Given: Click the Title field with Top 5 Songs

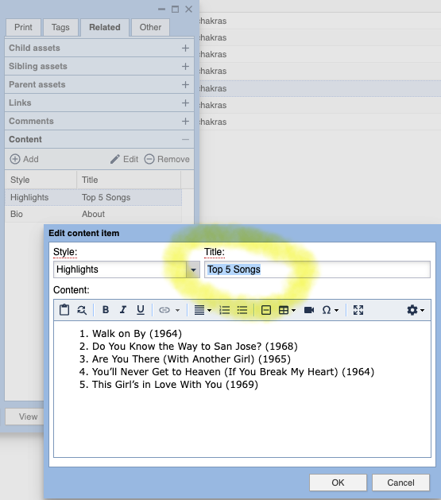Looking at the screenshot, I should pos(317,269).
